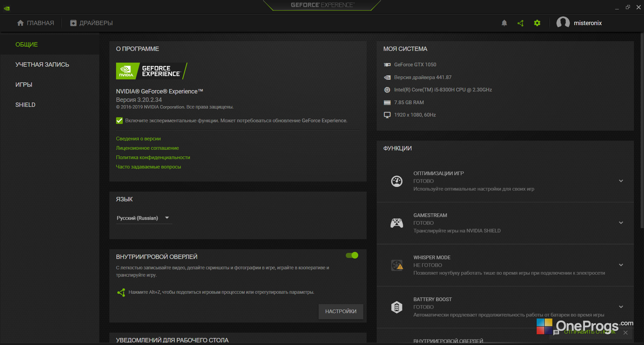The image size is (644, 345).
Task: Go to the ГЛАВНАЯ tab
Action: [x=36, y=23]
